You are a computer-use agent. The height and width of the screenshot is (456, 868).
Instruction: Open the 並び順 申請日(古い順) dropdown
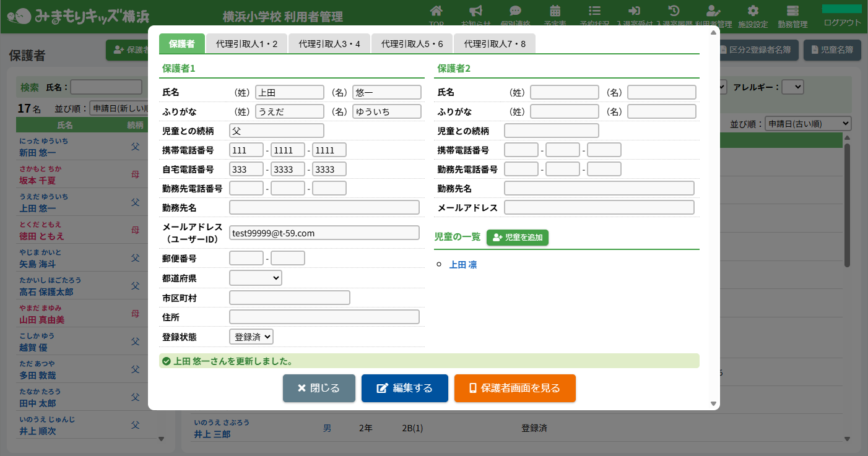pyautogui.click(x=808, y=124)
